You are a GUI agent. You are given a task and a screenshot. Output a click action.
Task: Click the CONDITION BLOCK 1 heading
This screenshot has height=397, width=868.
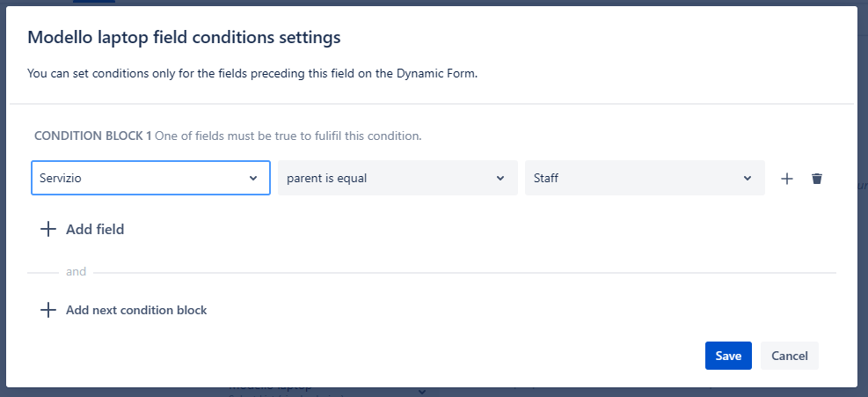(x=92, y=136)
